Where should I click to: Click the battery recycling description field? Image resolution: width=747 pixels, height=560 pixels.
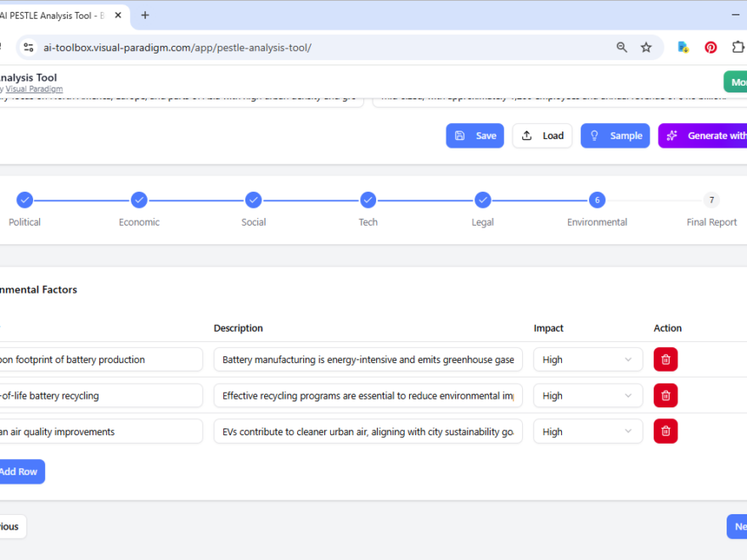coord(367,395)
